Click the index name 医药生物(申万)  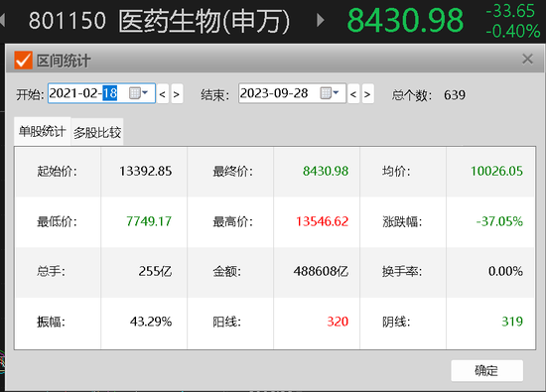click(x=205, y=21)
